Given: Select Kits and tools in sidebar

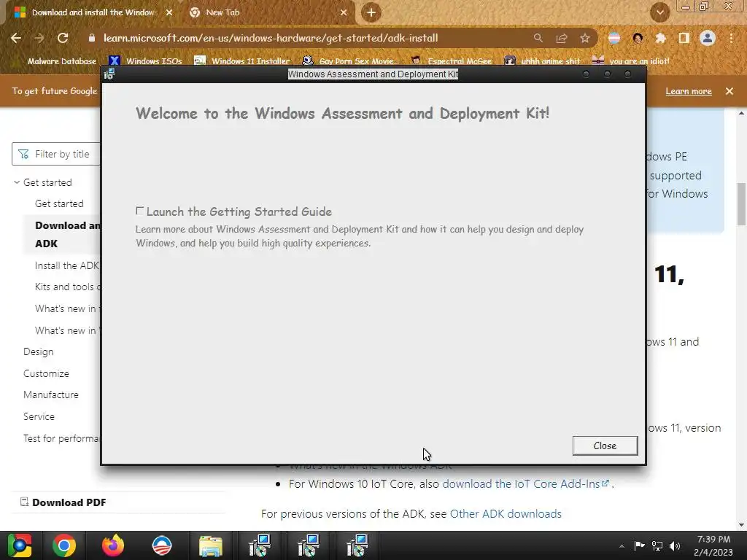Looking at the screenshot, I should click(67, 287).
